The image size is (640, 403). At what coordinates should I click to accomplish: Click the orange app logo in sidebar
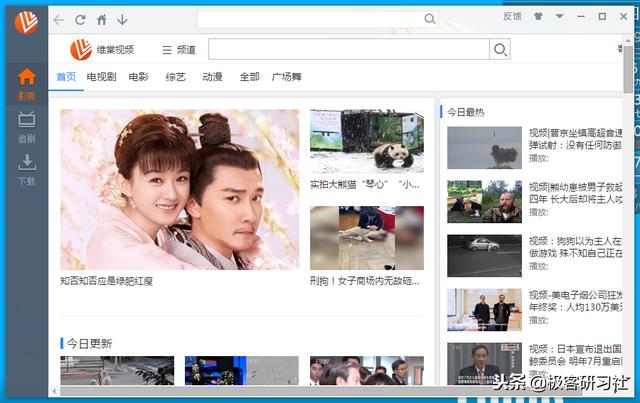click(27, 22)
